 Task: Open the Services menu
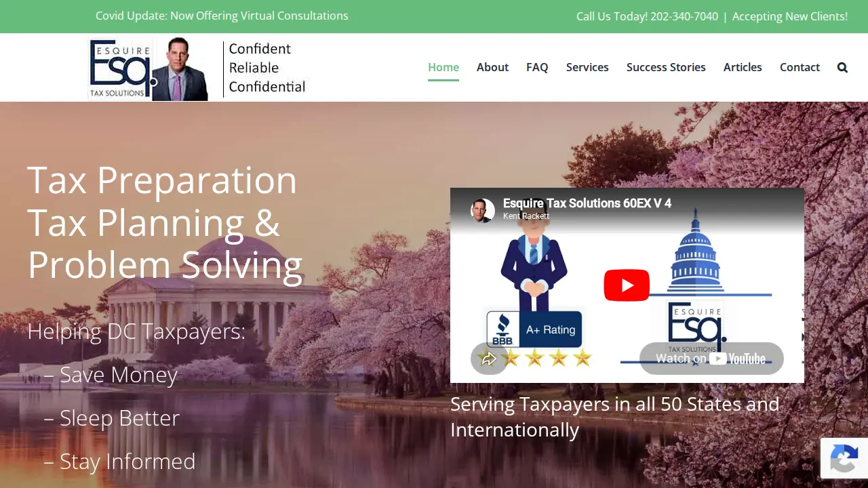pos(587,67)
